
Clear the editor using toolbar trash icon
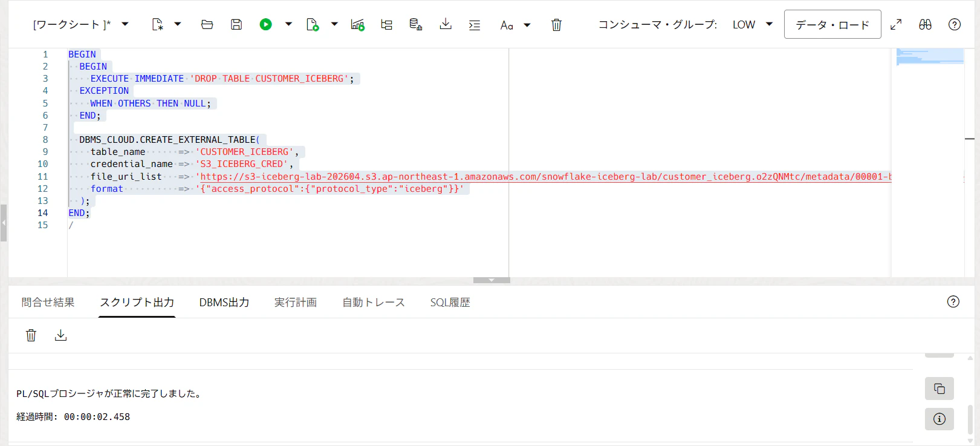(557, 25)
